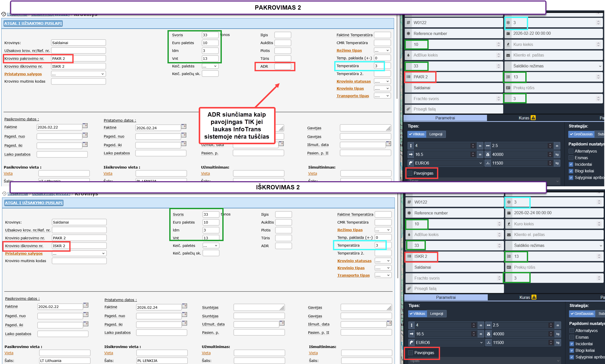Open calendar for Pasikrovimo Faktinė date in PAKROVIMAS 2

(85, 126)
